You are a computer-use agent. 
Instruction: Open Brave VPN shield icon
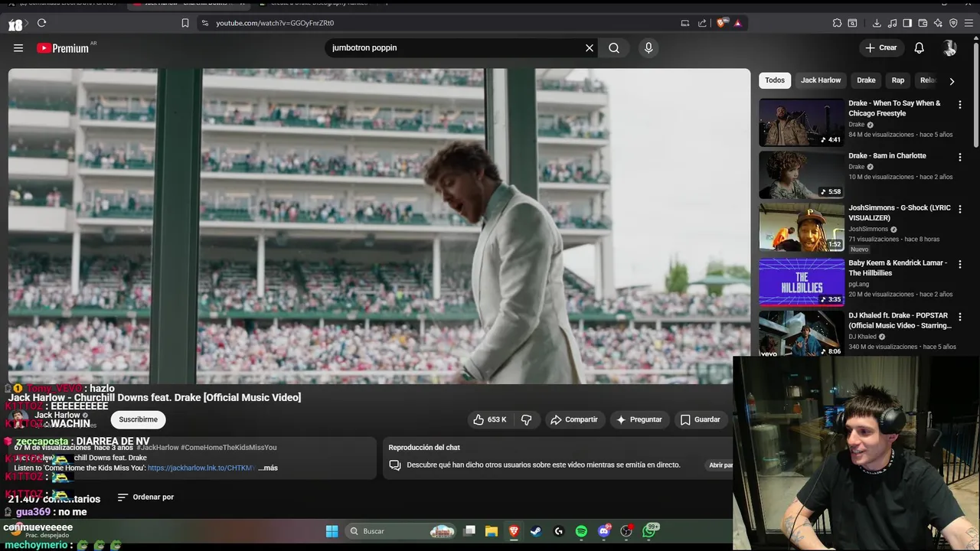click(x=953, y=23)
